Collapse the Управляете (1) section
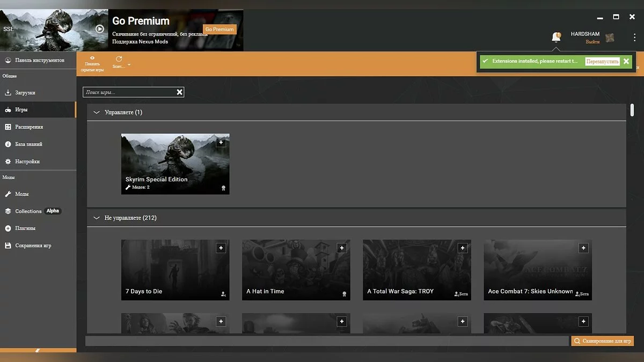Viewport: 644px width, 362px height. tap(97, 113)
